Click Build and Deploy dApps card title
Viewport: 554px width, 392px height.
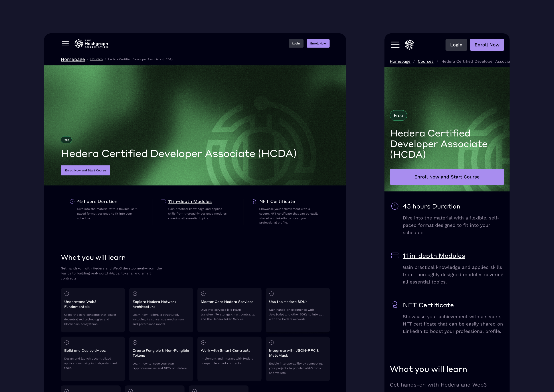tap(85, 350)
